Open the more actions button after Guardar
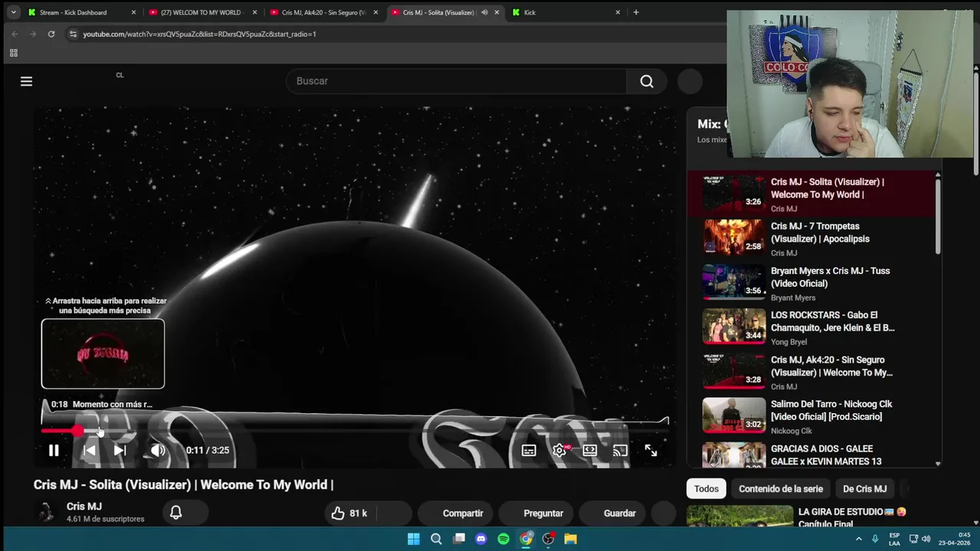This screenshot has height=551, width=980. [663, 514]
